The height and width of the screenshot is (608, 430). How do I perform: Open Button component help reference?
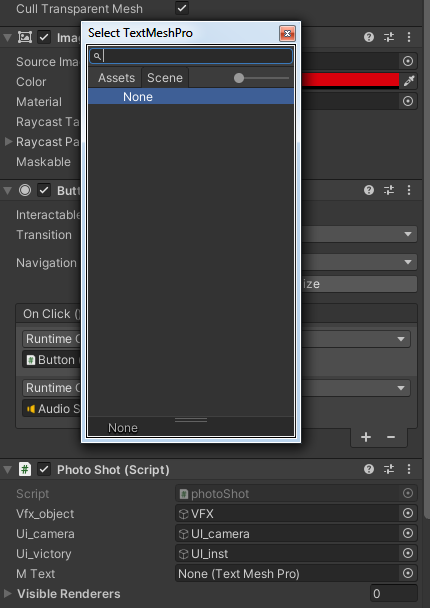pos(369,190)
